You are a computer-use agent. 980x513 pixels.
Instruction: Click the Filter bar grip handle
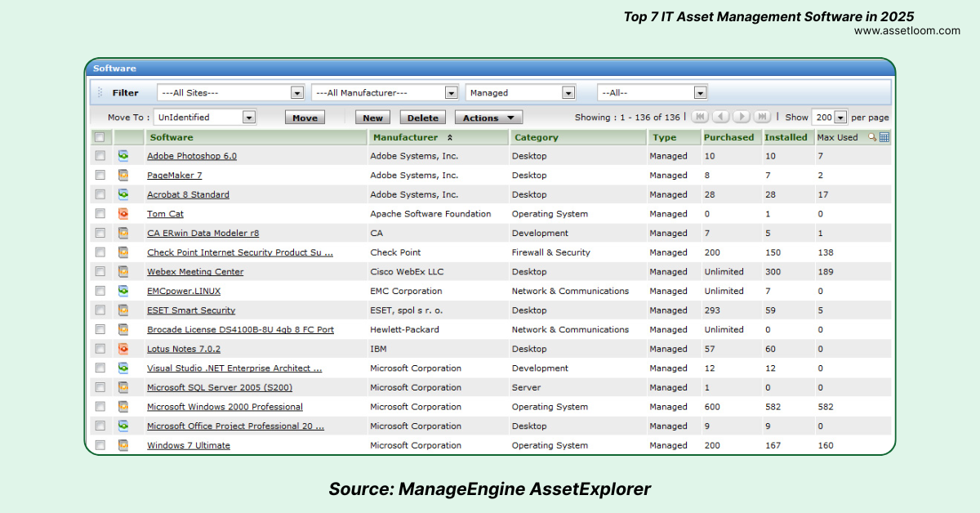(x=100, y=92)
